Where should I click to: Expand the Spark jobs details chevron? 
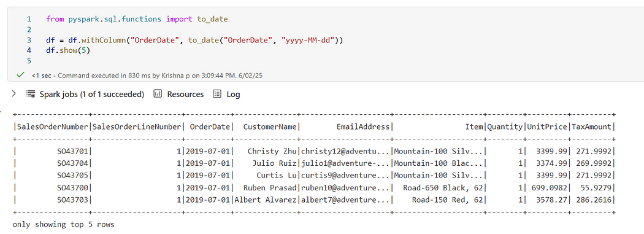pos(13,94)
